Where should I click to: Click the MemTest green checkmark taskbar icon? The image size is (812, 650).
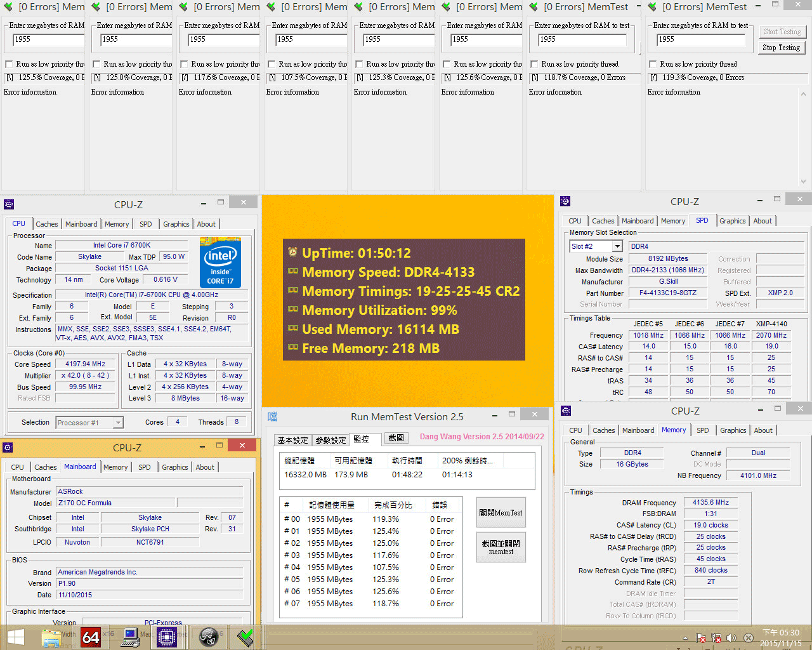pos(245,637)
